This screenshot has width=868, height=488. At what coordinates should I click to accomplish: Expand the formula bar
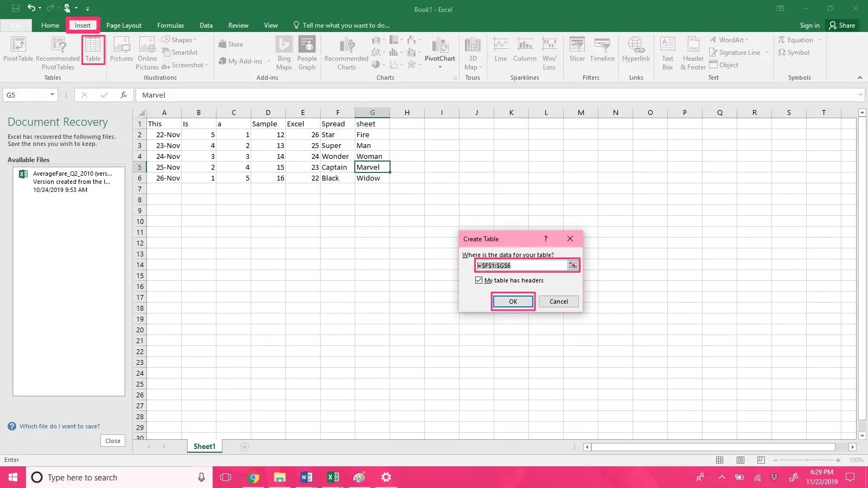pyautogui.click(x=860, y=95)
